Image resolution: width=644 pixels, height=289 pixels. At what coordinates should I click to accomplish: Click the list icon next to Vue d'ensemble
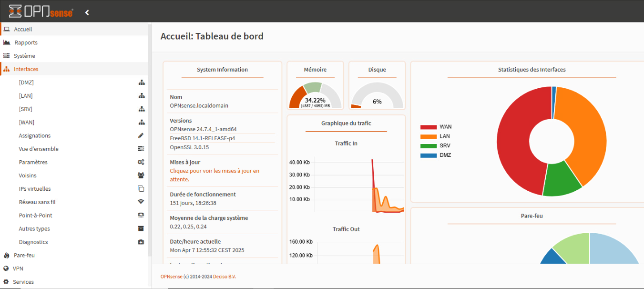tap(141, 149)
